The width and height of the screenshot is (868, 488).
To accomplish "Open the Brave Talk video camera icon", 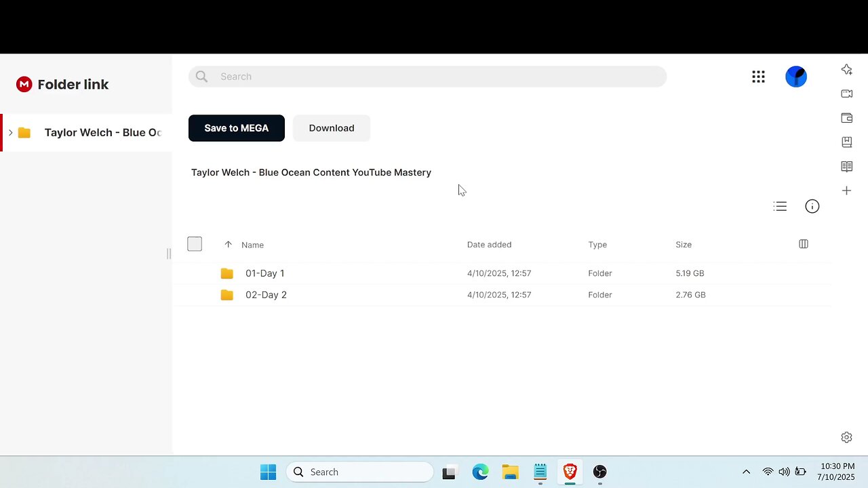I will [846, 94].
